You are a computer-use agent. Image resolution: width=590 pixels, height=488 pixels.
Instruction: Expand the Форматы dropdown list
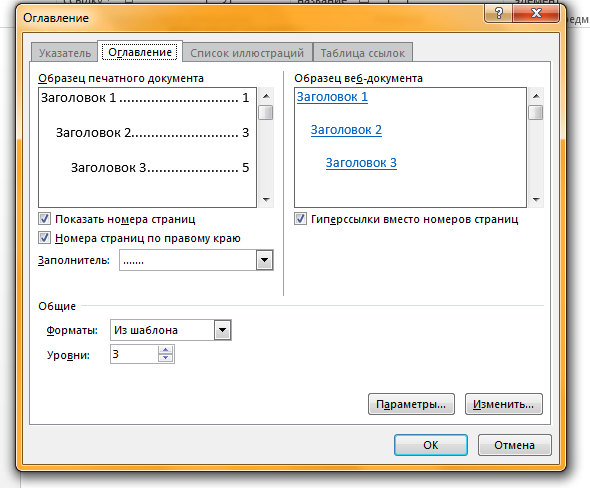coord(222,330)
